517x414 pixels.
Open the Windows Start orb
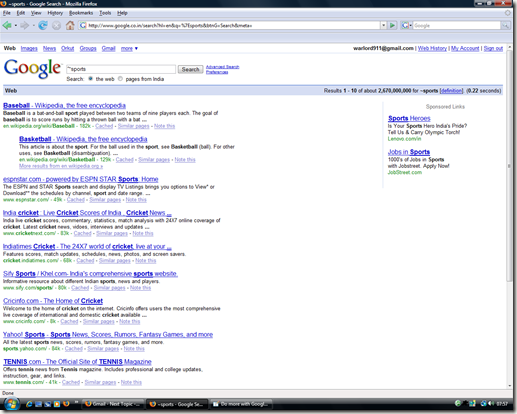11,404
